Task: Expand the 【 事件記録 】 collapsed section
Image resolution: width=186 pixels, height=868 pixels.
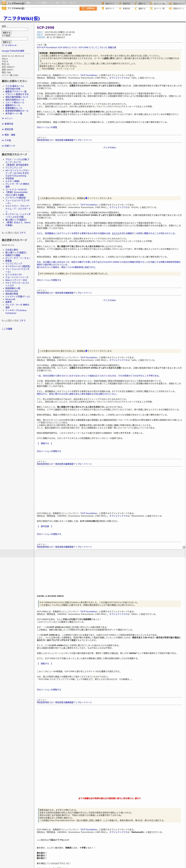Action: pos(45,526)
